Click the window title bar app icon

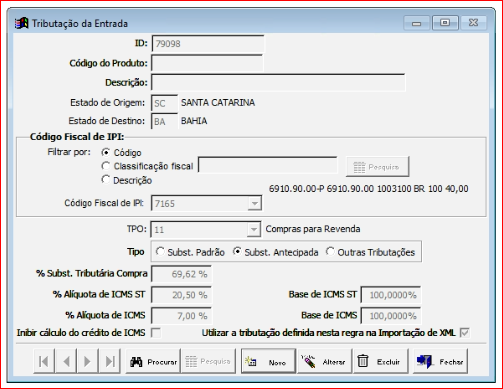(21, 23)
